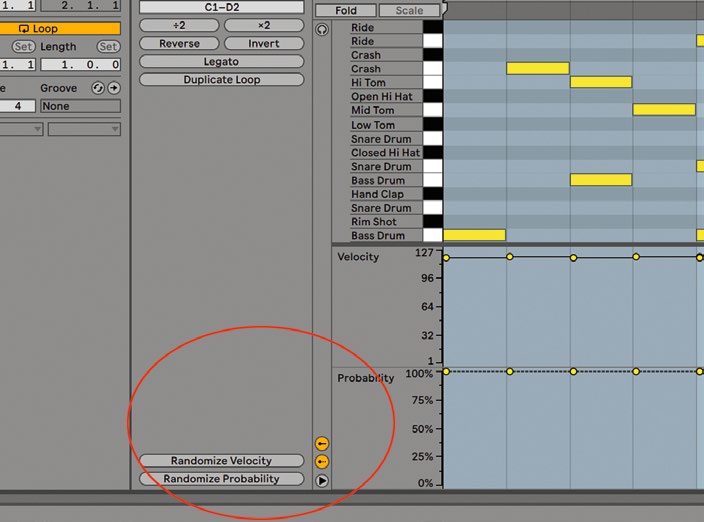The width and height of the screenshot is (704, 522).
Task: Click the Low Tom drum label
Action: (373, 125)
